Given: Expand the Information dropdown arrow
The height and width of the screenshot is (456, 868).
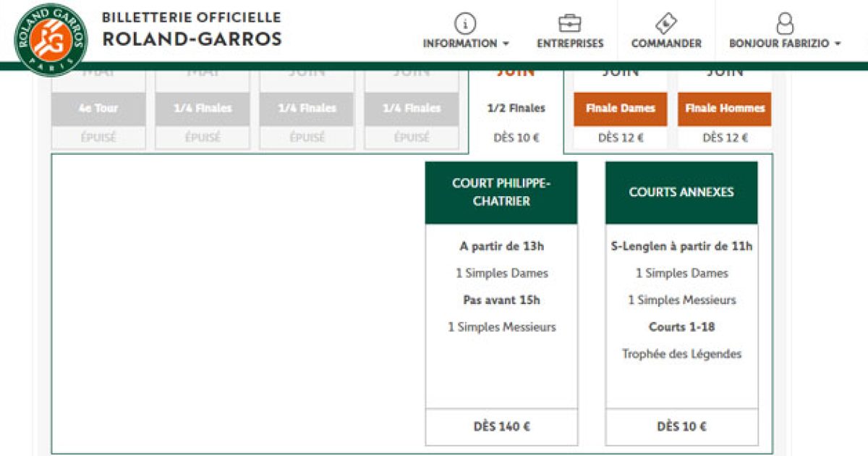Looking at the screenshot, I should [x=506, y=44].
